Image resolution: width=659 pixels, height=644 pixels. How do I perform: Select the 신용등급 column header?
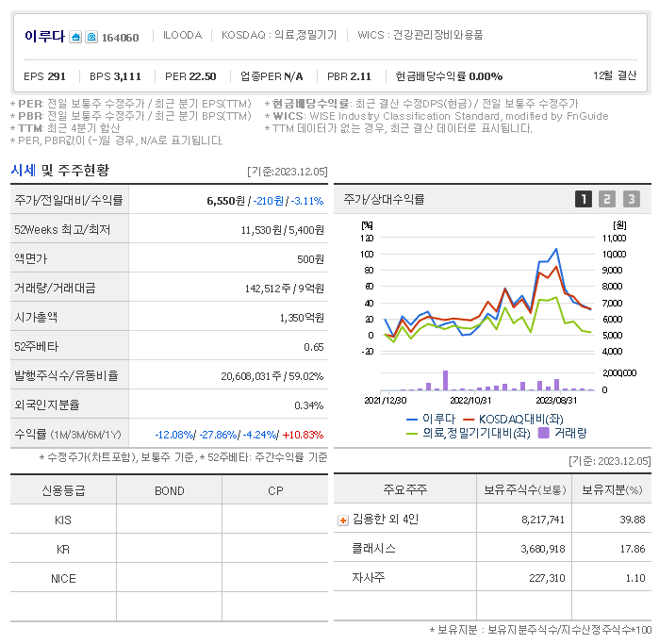63,490
